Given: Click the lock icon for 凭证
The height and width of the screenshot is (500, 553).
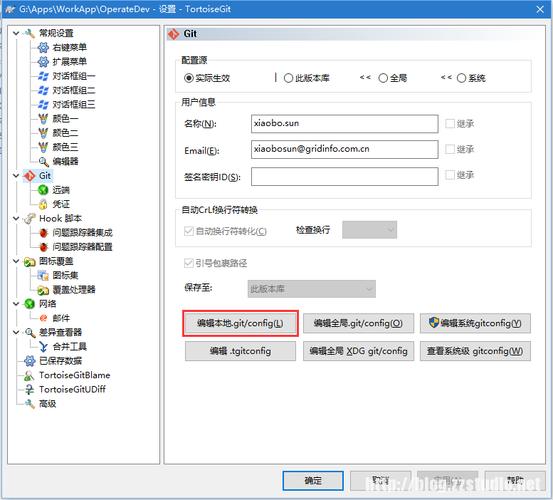Looking at the screenshot, I should pyautogui.click(x=43, y=204).
